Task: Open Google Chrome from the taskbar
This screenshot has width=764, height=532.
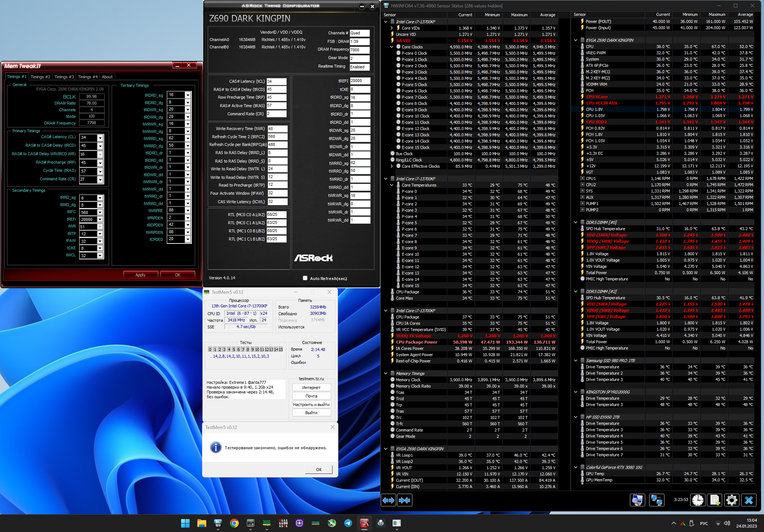Action: tap(234, 523)
